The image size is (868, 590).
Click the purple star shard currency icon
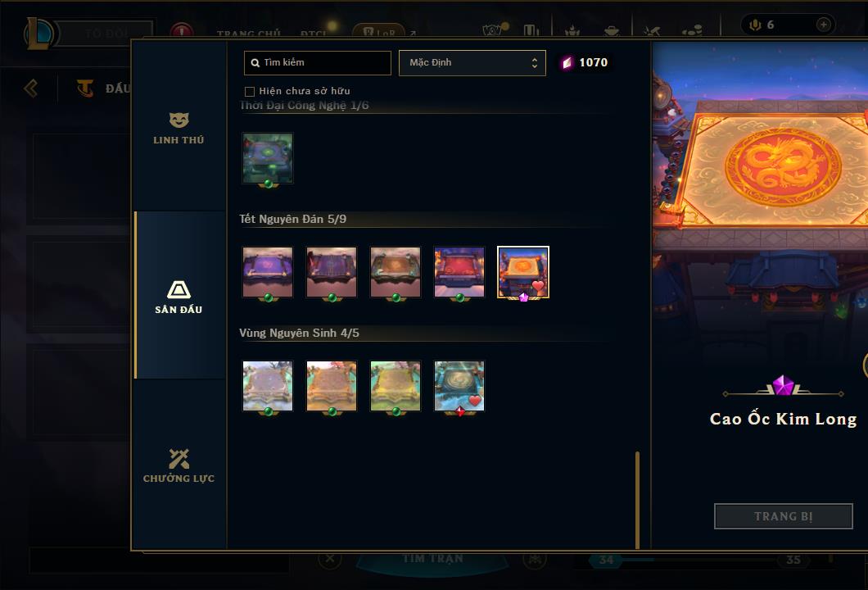click(567, 62)
